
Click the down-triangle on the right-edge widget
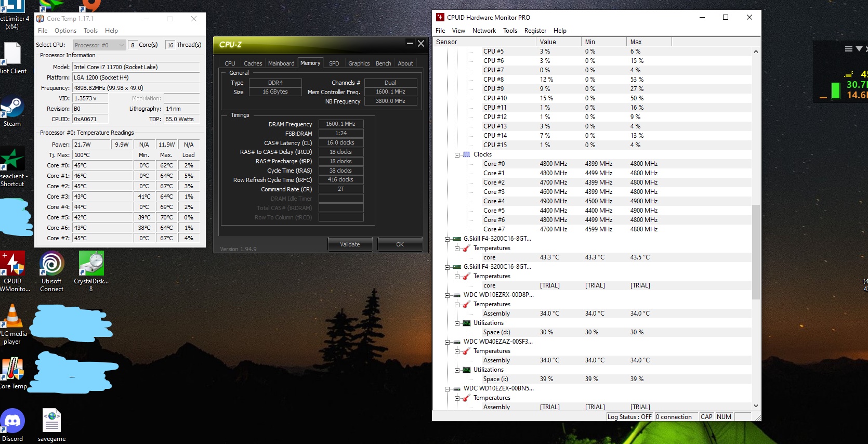(x=859, y=49)
